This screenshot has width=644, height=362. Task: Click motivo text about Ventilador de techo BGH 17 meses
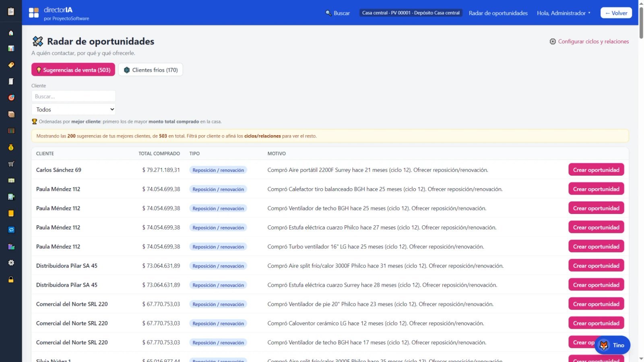[x=377, y=342]
